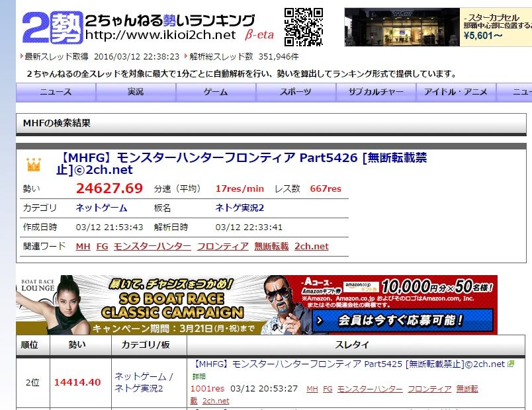This screenshot has height=410, width=532.
Task: Open the SG Boat Race Classic Campaign banner
Action: [257, 305]
